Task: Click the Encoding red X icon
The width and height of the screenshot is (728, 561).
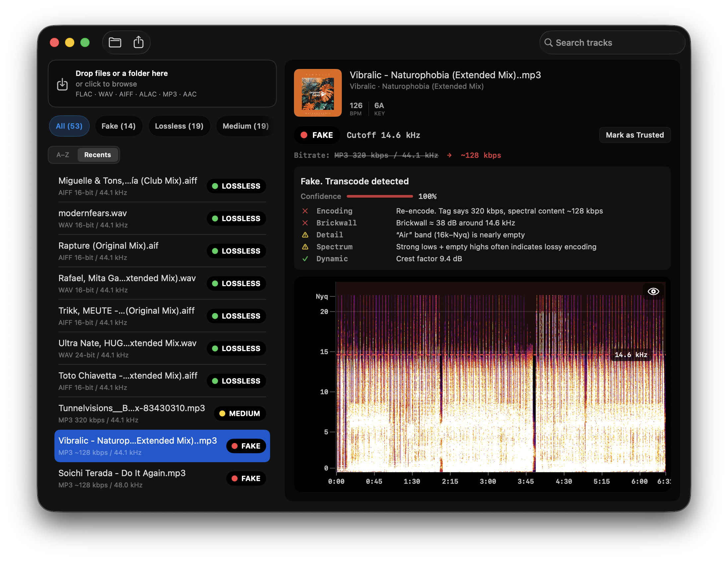Action: (x=305, y=211)
